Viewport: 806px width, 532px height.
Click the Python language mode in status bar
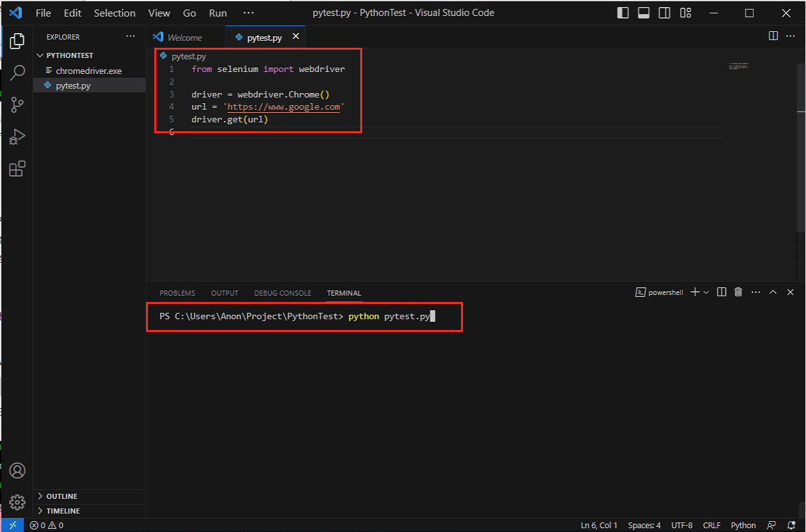tap(743, 526)
